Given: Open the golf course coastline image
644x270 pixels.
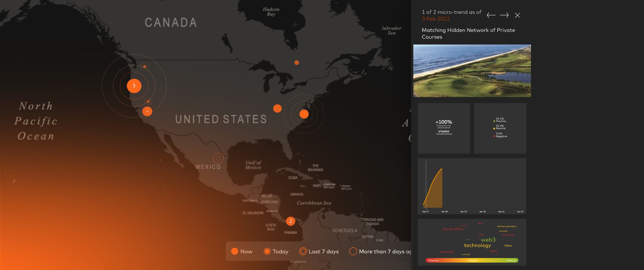Looking at the screenshot, I should [x=472, y=71].
